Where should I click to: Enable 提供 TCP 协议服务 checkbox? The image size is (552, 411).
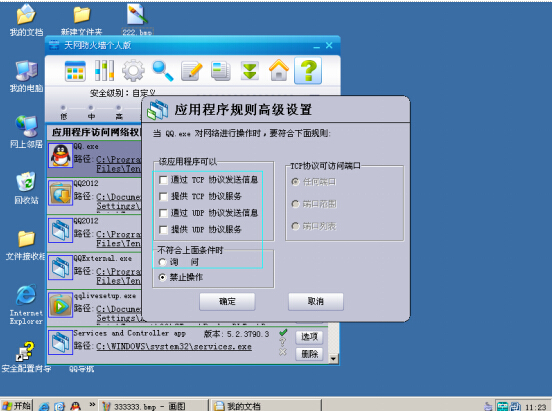(163, 197)
